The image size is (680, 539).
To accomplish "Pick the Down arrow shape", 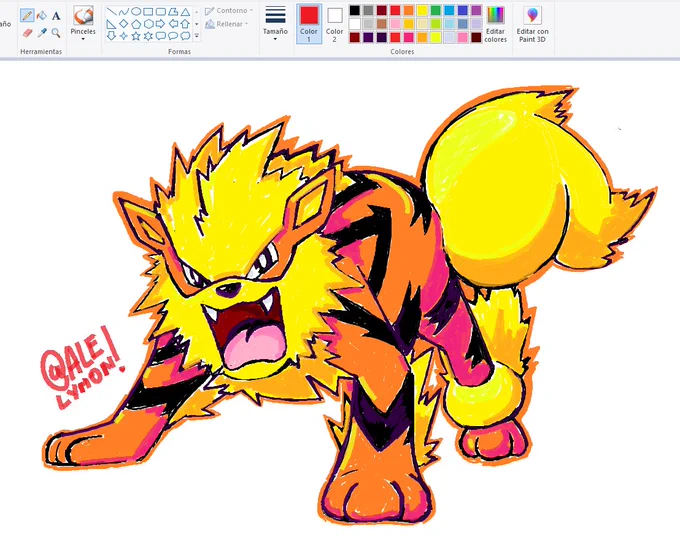I will [x=111, y=36].
